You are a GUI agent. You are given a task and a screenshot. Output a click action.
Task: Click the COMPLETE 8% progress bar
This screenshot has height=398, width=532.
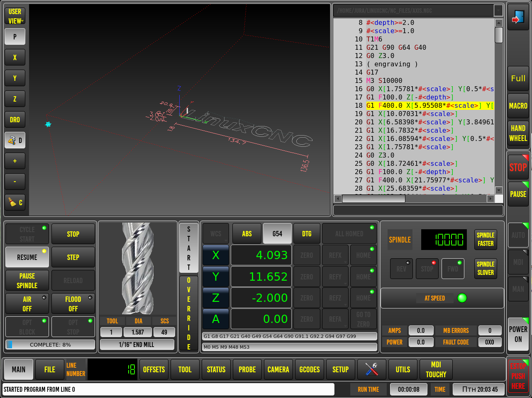[x=50, y=345]
